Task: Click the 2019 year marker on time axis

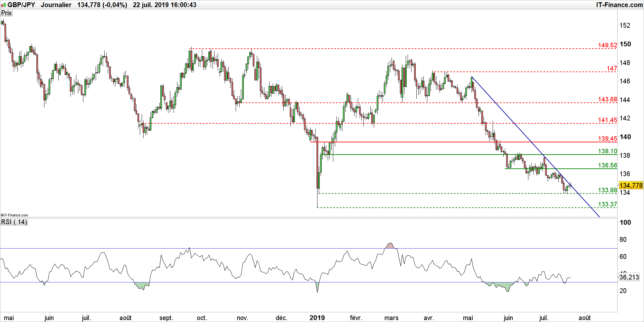Action: pyautogui.click(x=317, y=318)
